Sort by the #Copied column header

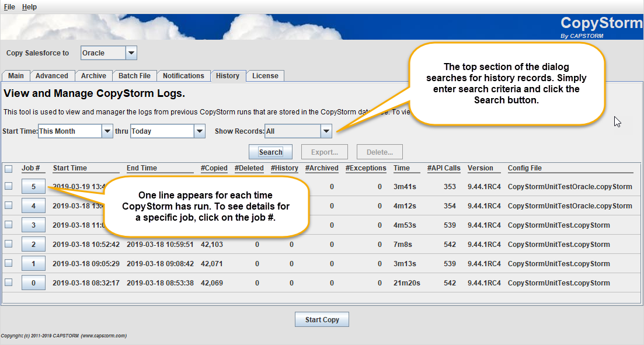(x=214, y=168)
